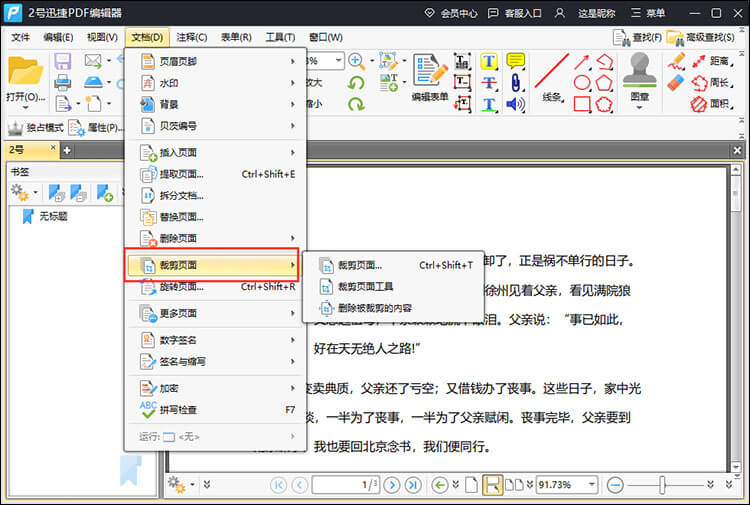Click the 打开(O) folder icon
750x505 pixels.
pyautogui.click(x=25, y=71)
